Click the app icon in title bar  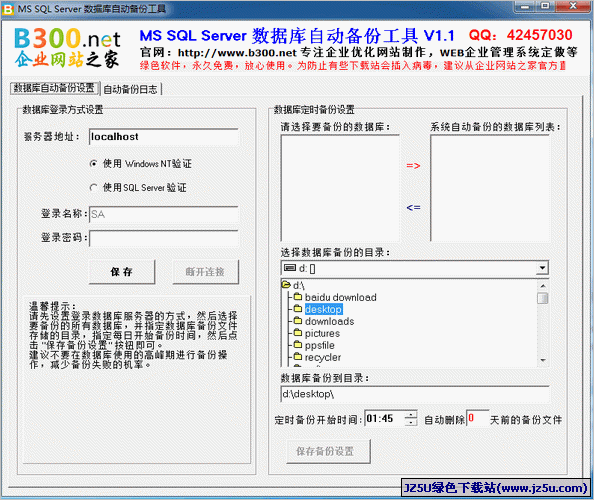click(x=8, y=9)
